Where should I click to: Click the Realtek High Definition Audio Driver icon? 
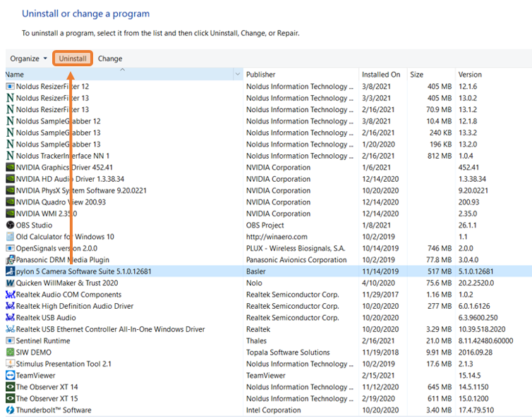pos(10,306)
